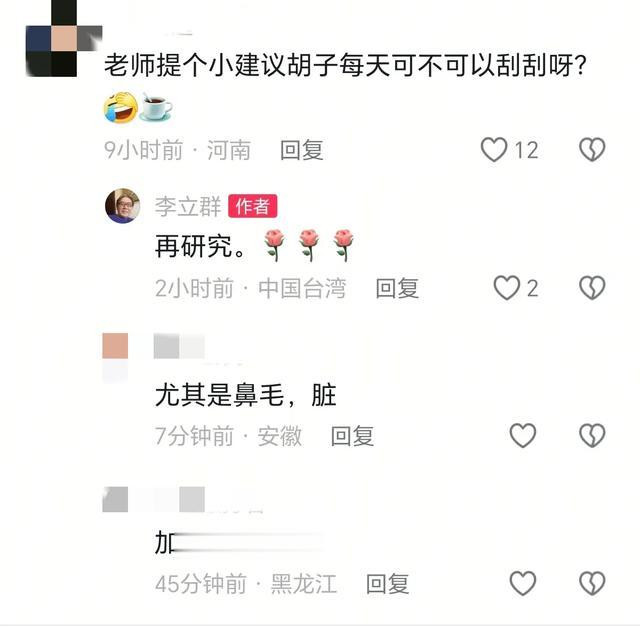640x627 pixels.
Task: Open the Heilongjiang commenter's blurred avatar
Action: (115, 499)
